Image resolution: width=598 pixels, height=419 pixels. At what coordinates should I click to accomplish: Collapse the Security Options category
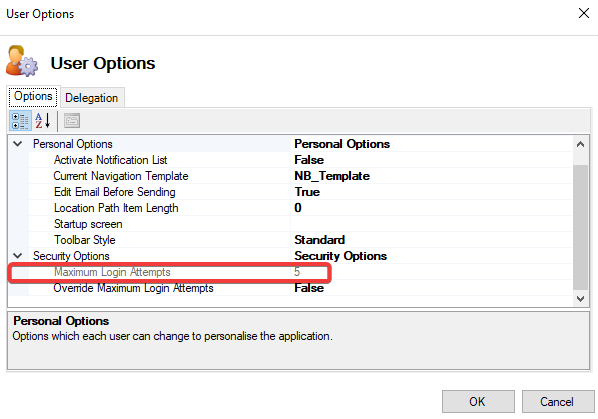pyautogui.click(x=18, y=256)
